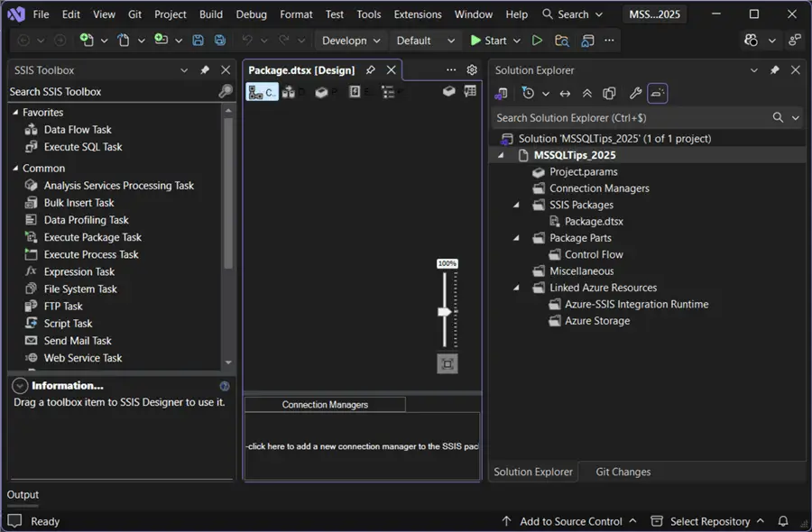The image size is (812, 532).
Task: Collapse the Information section chevron
Action: coord(20,386)
